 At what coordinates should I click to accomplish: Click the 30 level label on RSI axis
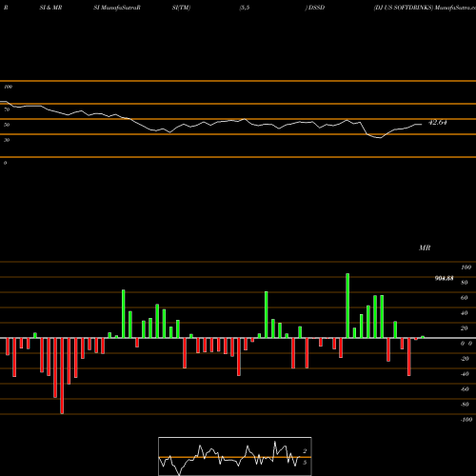click(7, 140)
